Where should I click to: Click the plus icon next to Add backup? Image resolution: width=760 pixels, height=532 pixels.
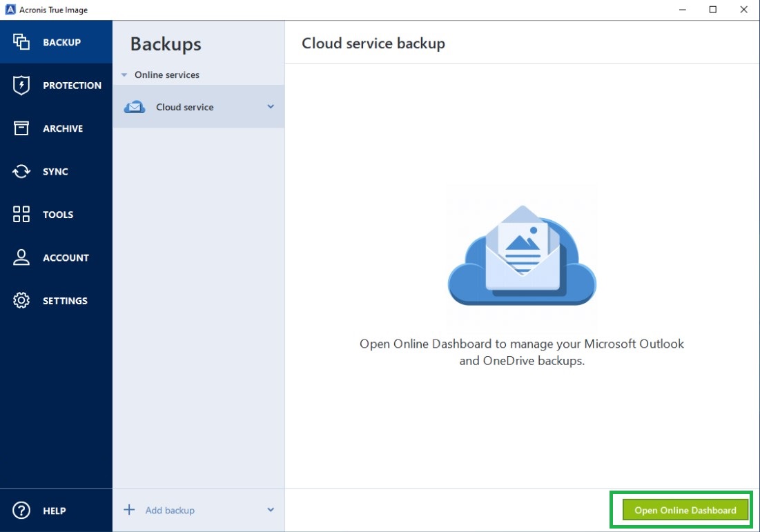coord(128,510)
